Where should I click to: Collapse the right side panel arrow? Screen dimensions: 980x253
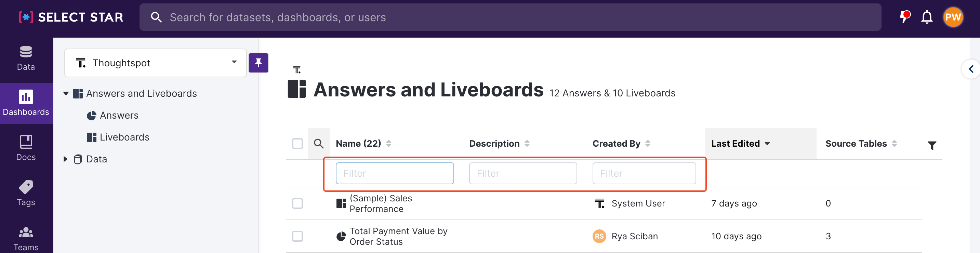(971, 69)
